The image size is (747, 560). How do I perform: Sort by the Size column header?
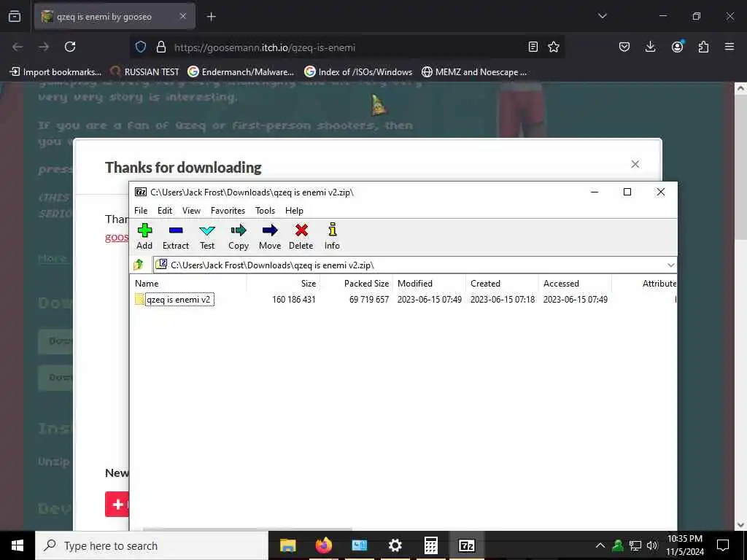point(309,284)
